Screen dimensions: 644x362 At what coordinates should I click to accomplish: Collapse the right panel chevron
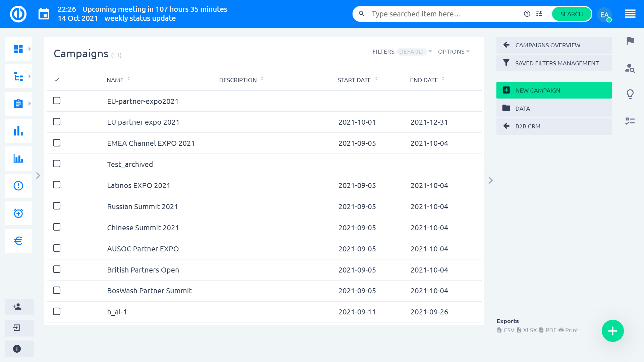491,180
